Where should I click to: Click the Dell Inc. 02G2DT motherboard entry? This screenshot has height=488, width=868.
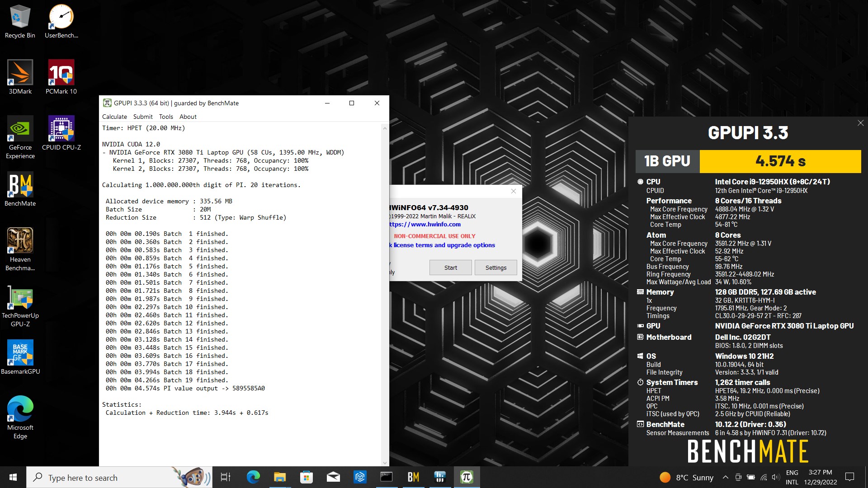click(742, 337)
